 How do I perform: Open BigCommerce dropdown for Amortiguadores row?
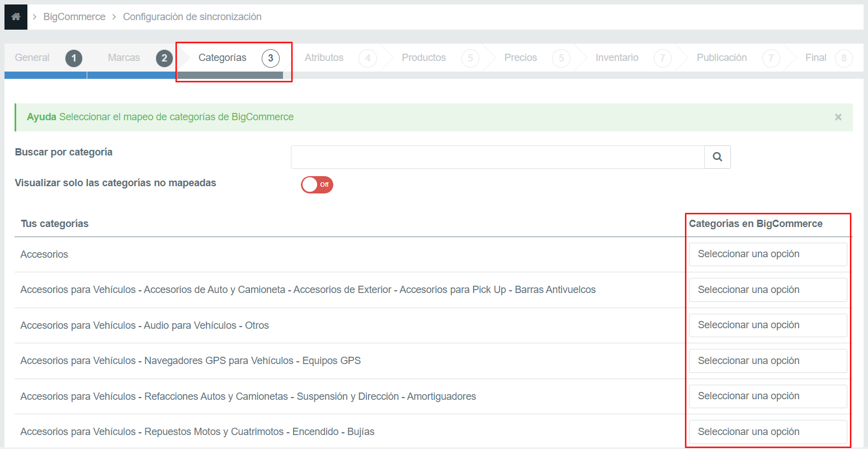[768, 396]
